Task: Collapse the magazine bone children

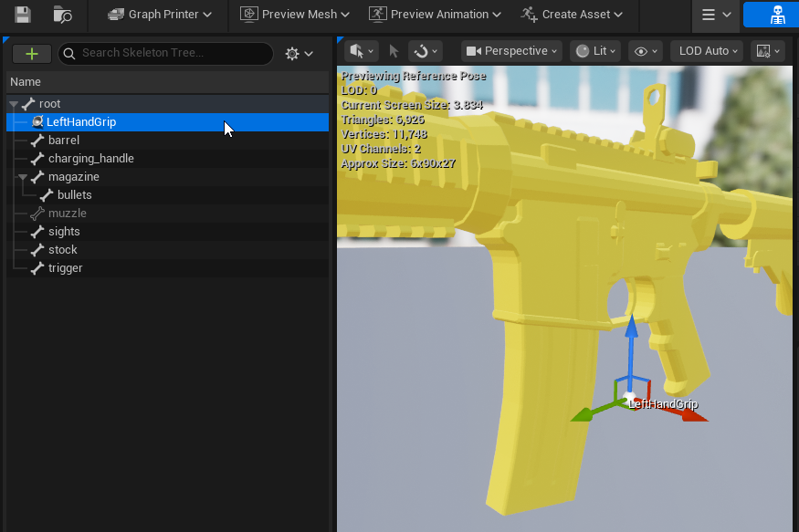Action: (x=23, y=177)
